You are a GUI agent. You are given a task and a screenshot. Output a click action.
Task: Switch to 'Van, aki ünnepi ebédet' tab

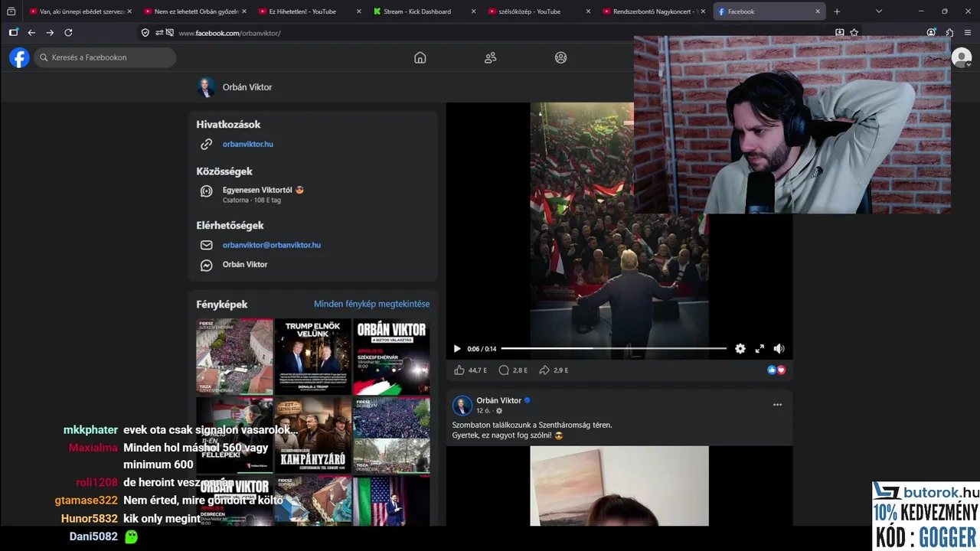pos(79,11)
